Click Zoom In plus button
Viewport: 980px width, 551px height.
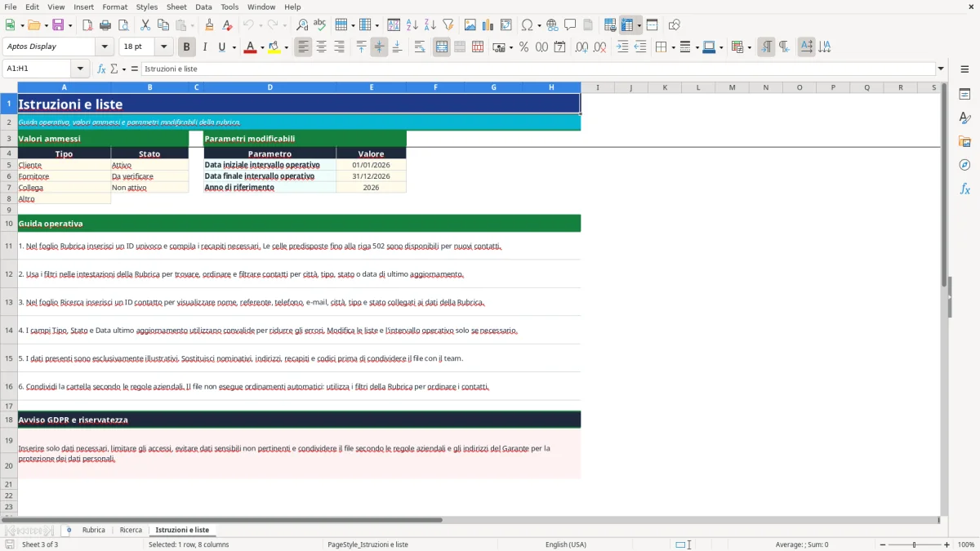click(947, 544)
